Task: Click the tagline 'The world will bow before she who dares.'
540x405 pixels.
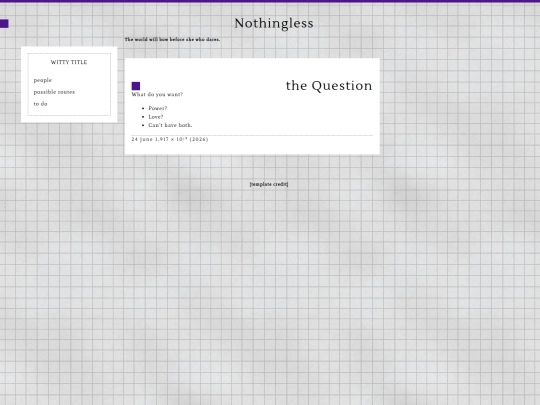Action: 172,39
